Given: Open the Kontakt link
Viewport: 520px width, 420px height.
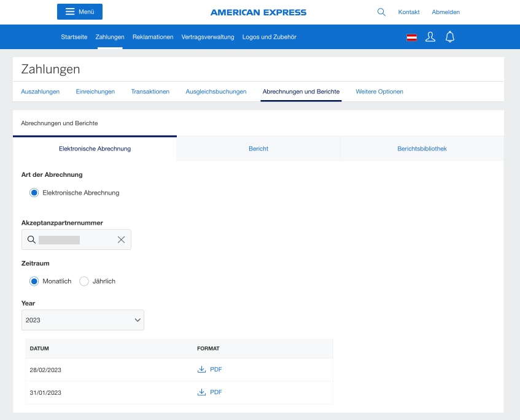Looking at the screenshot, I should 409,12.
